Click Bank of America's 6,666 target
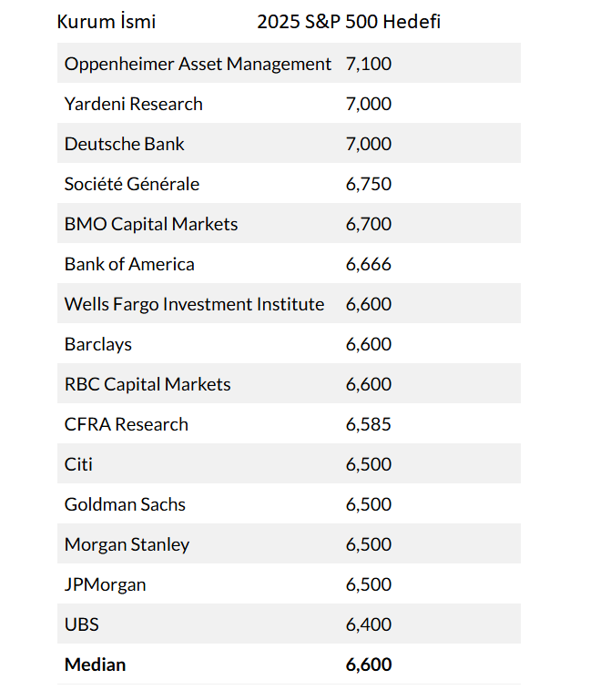The height and width of the screenshot is (700, 590). (x=369, y=264)
